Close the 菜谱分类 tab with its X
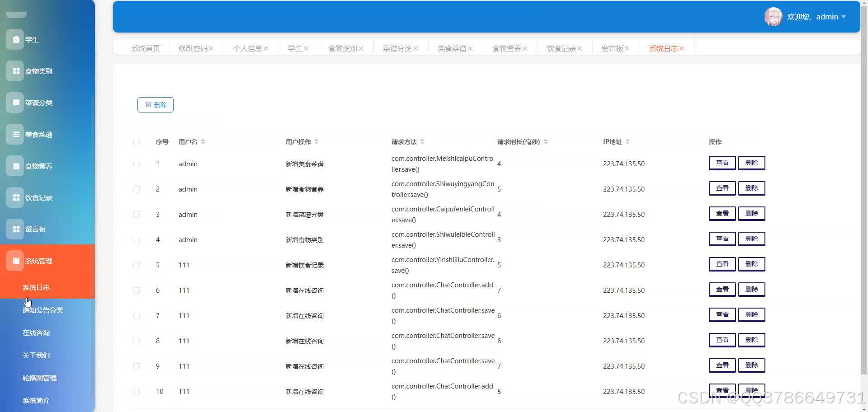The image size is (868, 412). 415,48
